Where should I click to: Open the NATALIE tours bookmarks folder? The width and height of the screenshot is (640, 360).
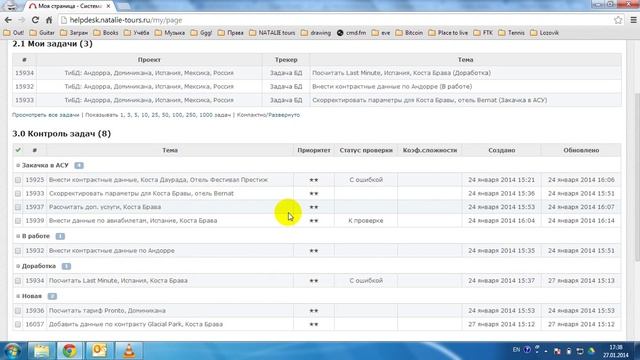point(272,33)
